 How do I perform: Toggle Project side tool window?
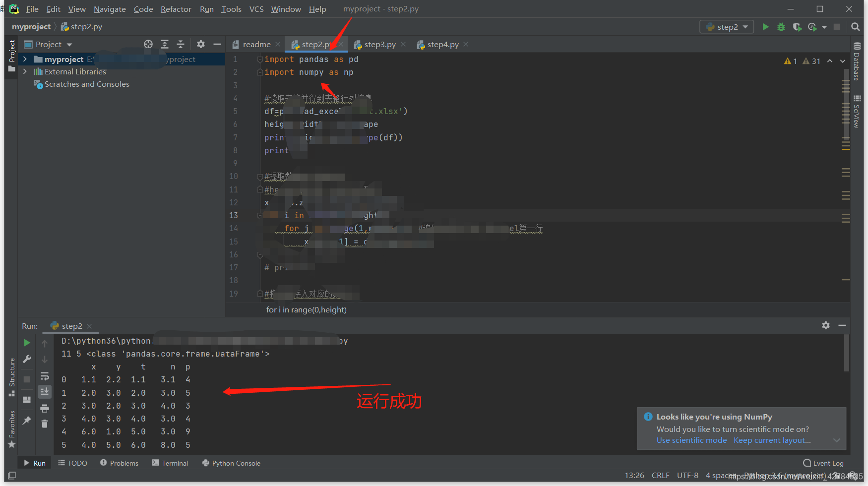pos(12,56)
